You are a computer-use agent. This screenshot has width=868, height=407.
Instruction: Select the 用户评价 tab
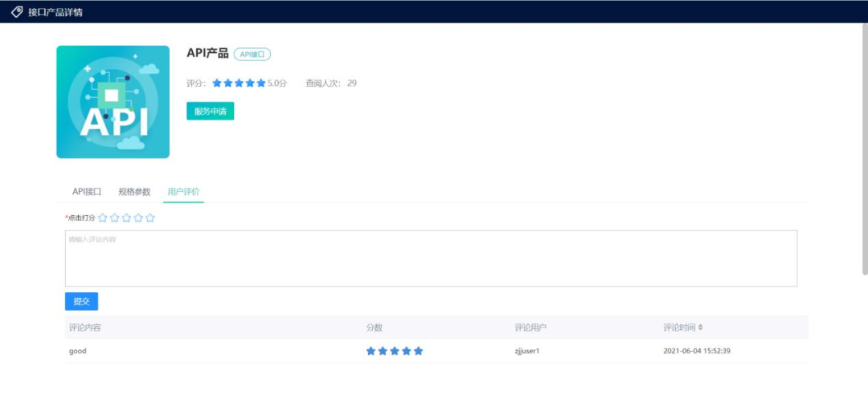(x=183, y=192)
